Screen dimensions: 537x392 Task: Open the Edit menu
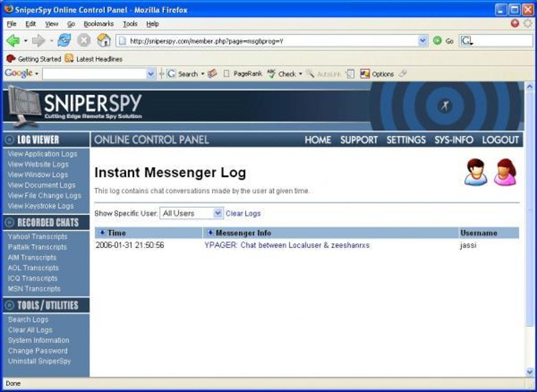[31, 24]
